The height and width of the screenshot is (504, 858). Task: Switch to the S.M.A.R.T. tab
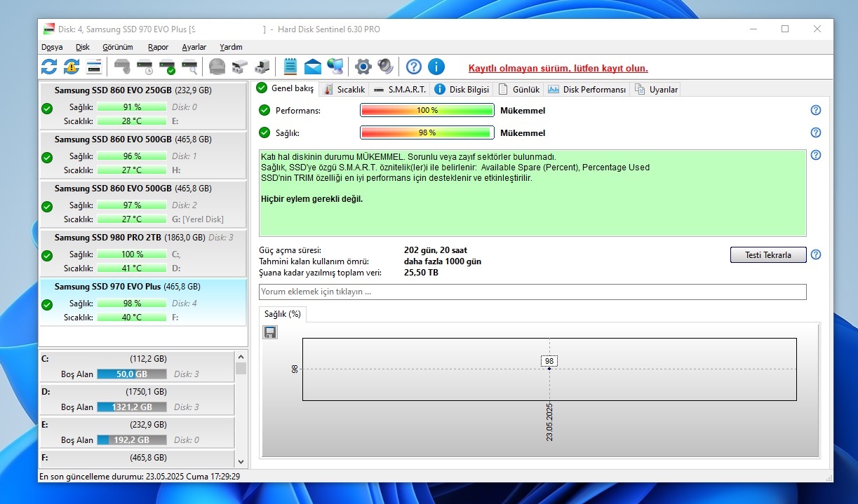399,90
